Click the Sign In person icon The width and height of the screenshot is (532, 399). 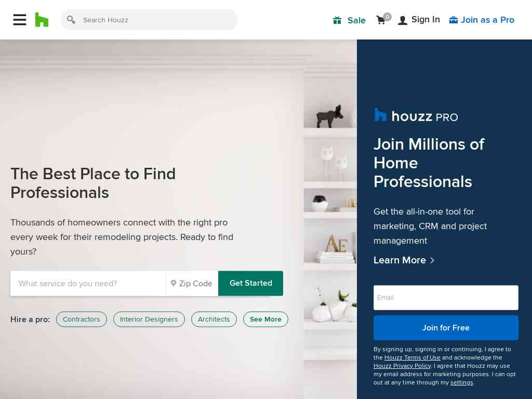[403, 20]
